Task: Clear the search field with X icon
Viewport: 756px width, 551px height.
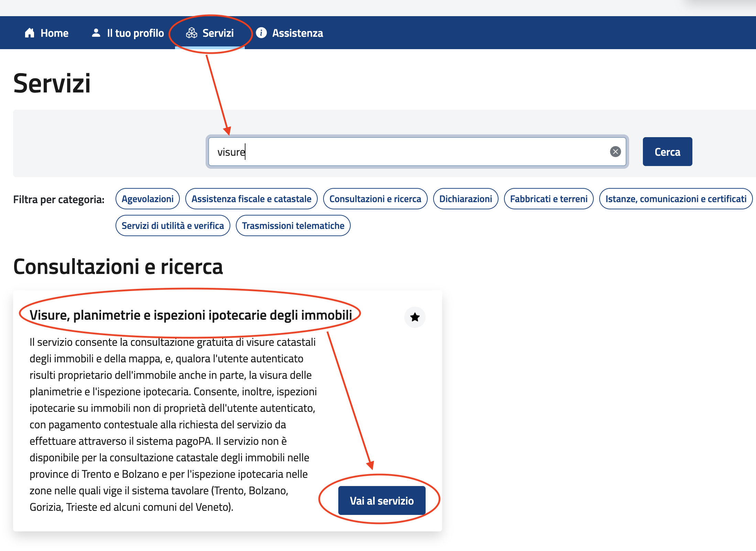Action: click(615, 152)
